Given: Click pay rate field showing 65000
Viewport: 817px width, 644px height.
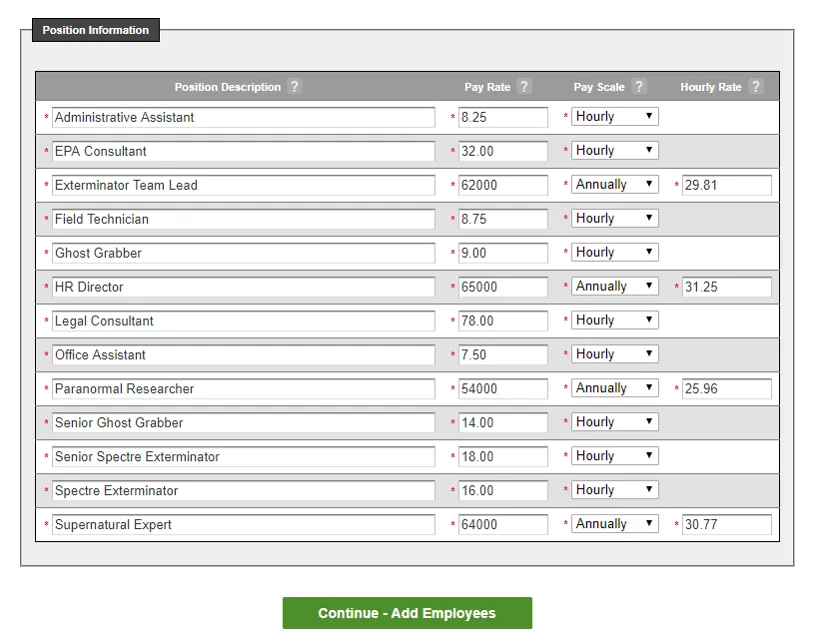Looking at the screenshot, I should (503, 288).
